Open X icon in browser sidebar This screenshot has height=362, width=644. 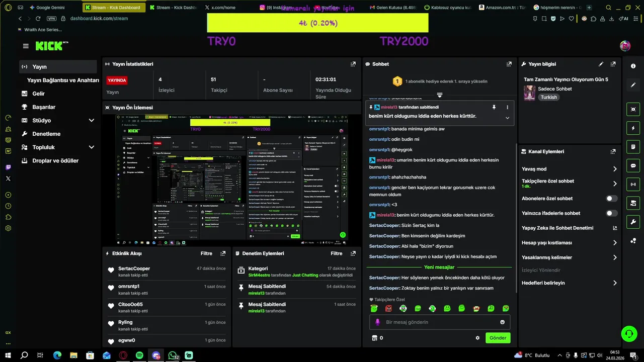point(8,178)
